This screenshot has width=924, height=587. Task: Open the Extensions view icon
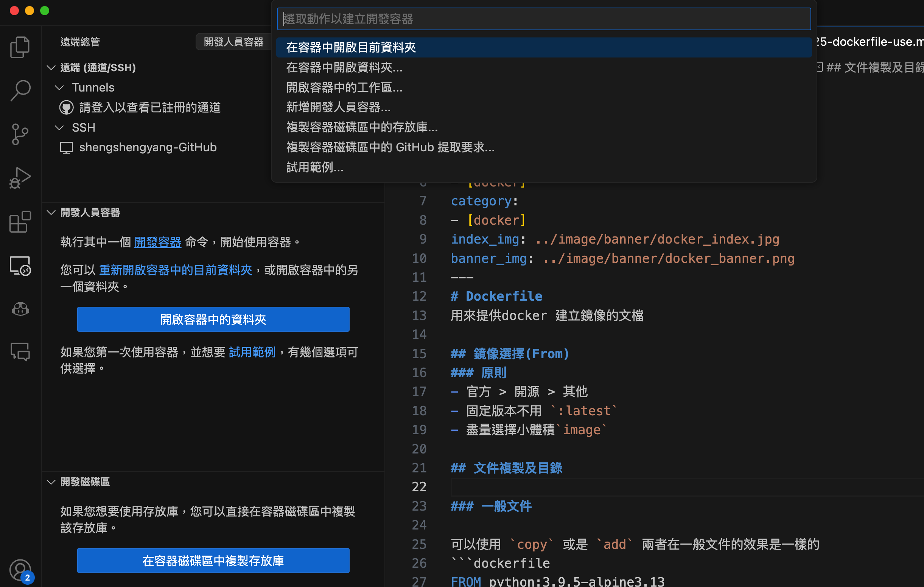pos(20,222)
